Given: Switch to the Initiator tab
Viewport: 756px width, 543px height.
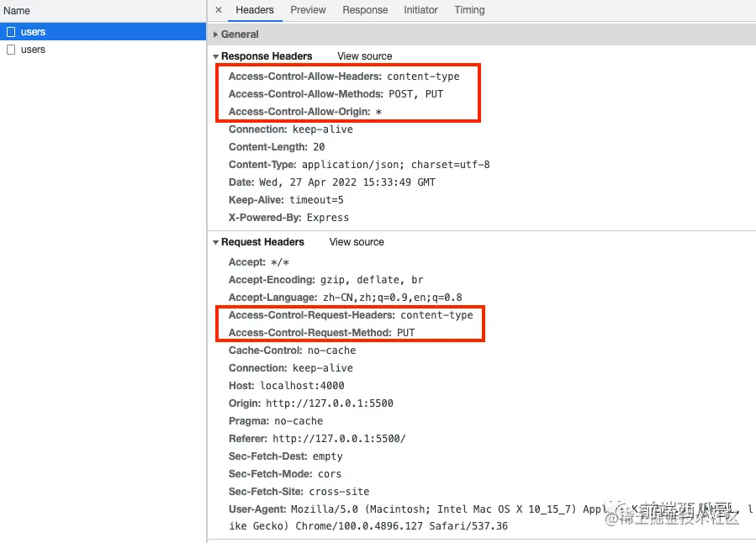Looking at the screenshot, I should click(x=420, y=10).
